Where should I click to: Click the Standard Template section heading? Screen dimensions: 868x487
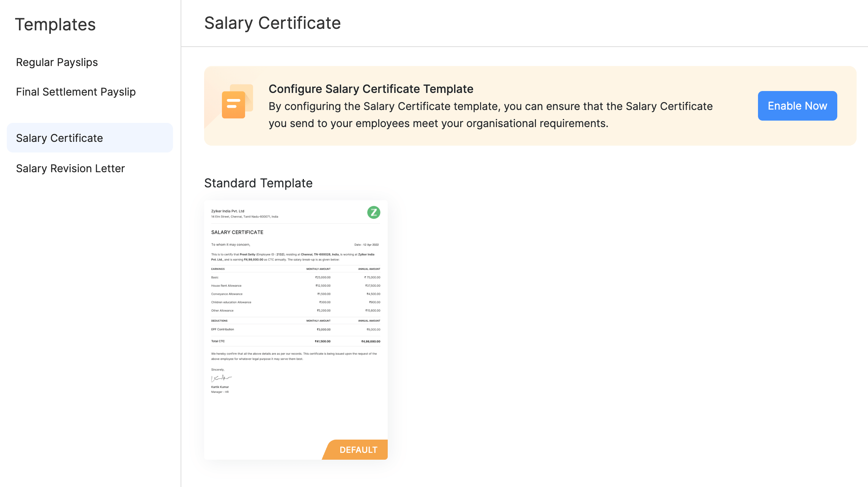tap(258, 183)
